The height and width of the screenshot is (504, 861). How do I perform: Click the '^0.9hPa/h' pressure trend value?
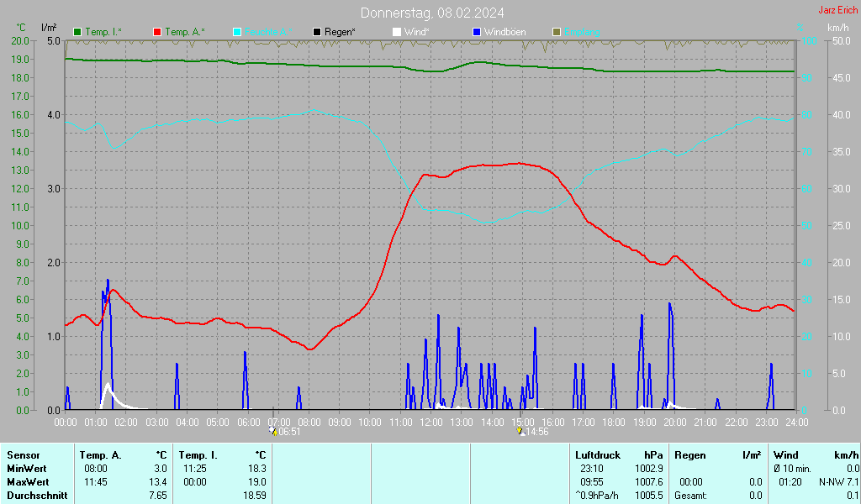pos(597,496)
